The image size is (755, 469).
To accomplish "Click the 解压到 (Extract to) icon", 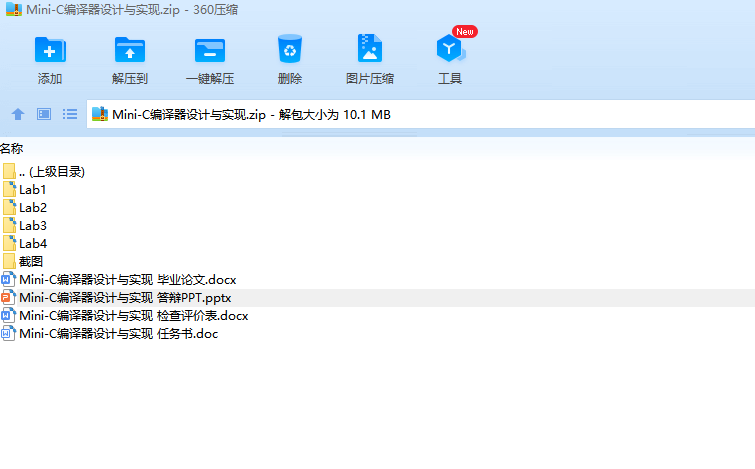I will click(x=130, y=50).
